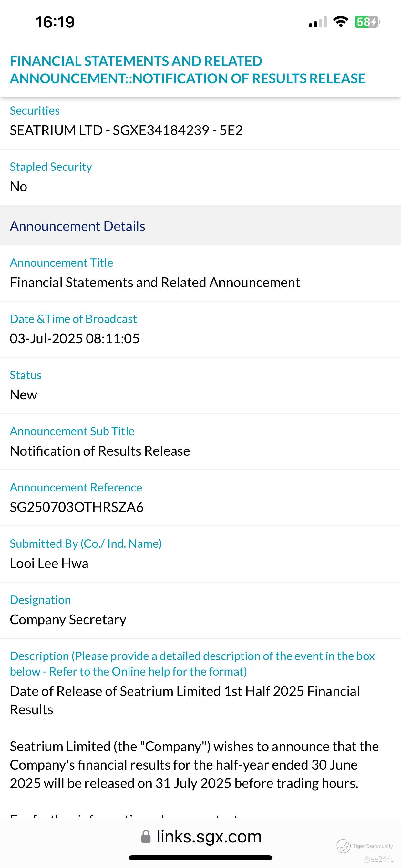Viewport: 401px width, 868px height.
Task: Tap the Notification of Results Release subtitle
Action: pyautogui.click(x=100, y=451)
